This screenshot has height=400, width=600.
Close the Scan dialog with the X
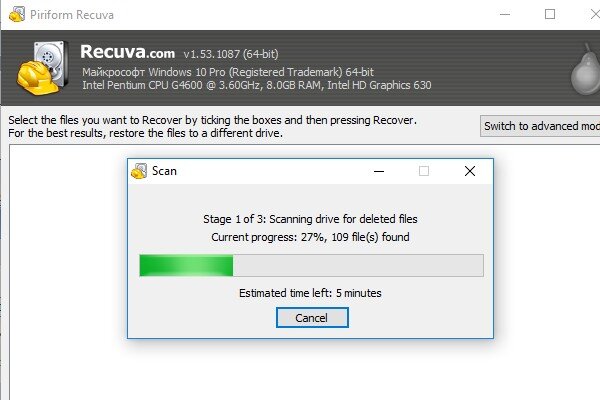point(470,171)
